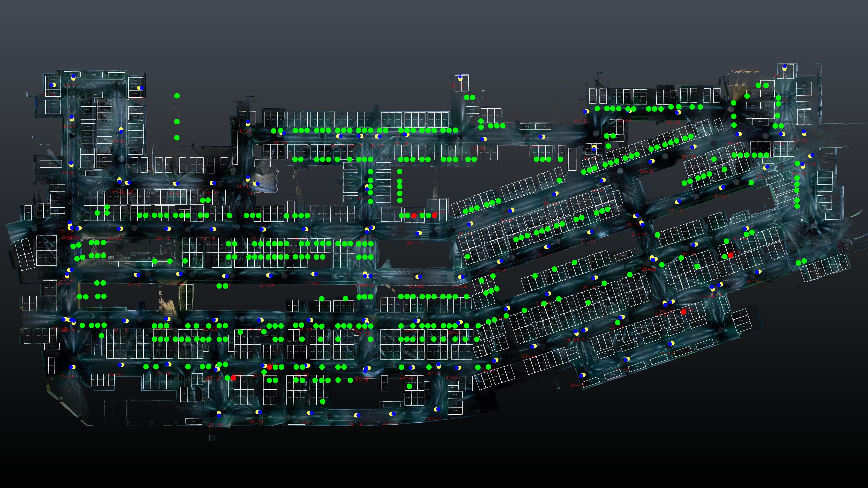Click the blue-yellow marker above label 23-13
The image size is (868, 488).
click(582, 375)
